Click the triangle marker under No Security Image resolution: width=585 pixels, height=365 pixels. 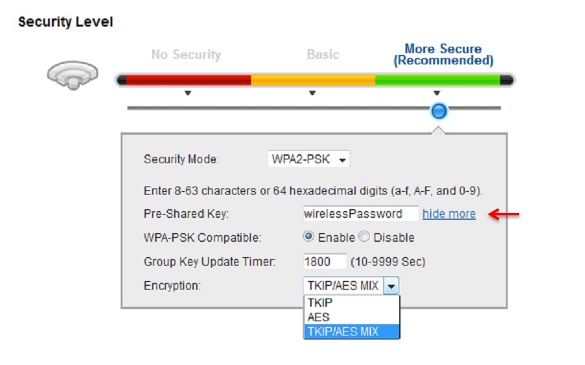[188, 93]
